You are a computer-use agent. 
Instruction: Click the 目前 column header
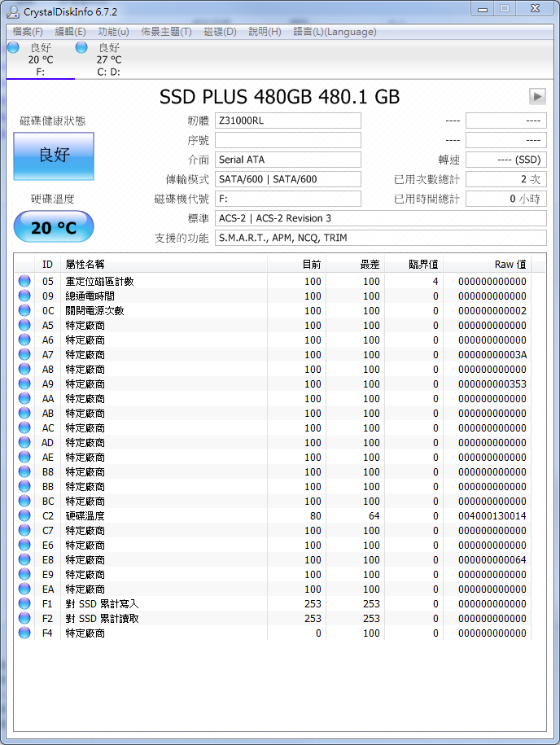[296, 265]
